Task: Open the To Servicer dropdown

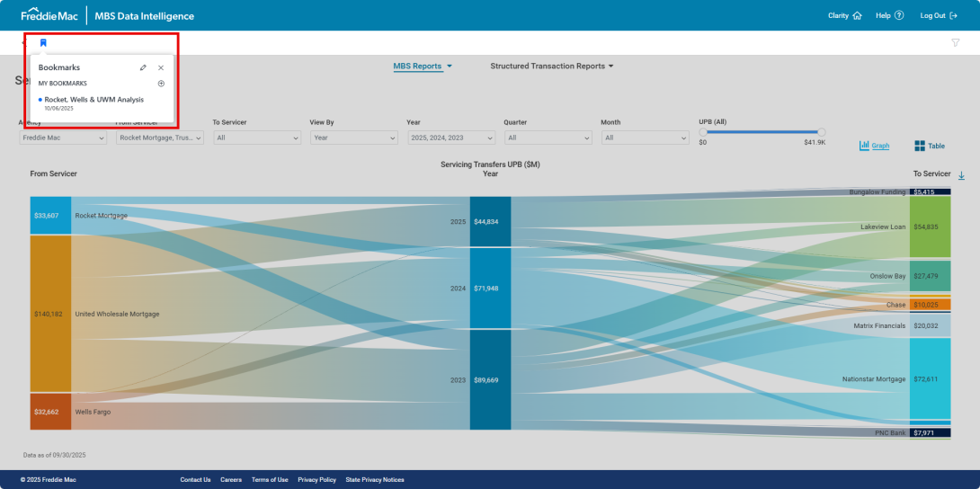Action: [256, 138]
